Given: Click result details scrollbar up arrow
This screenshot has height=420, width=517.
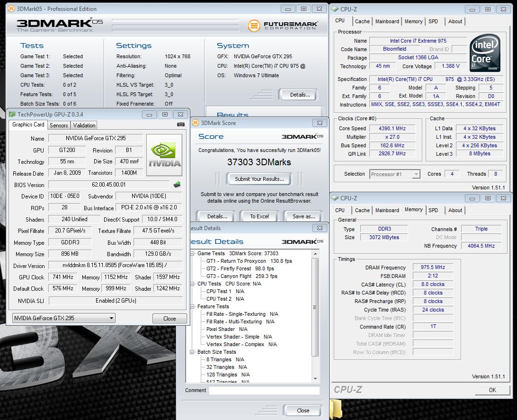Looking at the screenshot, I should 315,253.
